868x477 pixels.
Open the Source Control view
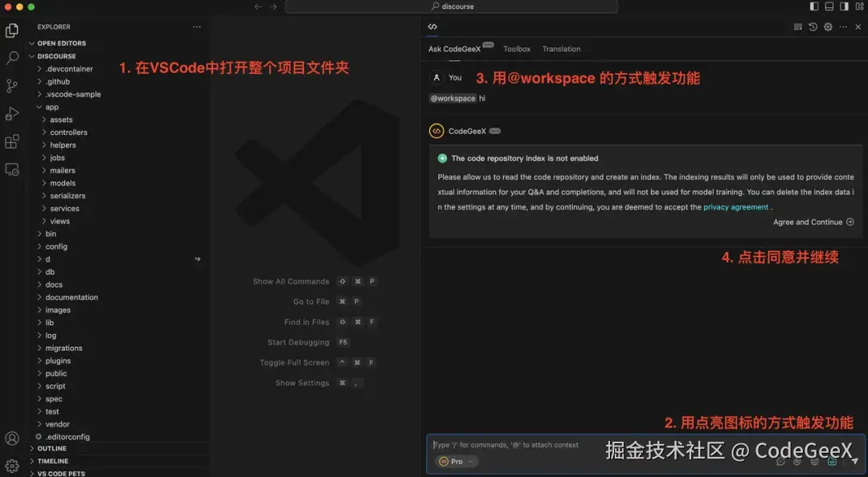(11, 85)
